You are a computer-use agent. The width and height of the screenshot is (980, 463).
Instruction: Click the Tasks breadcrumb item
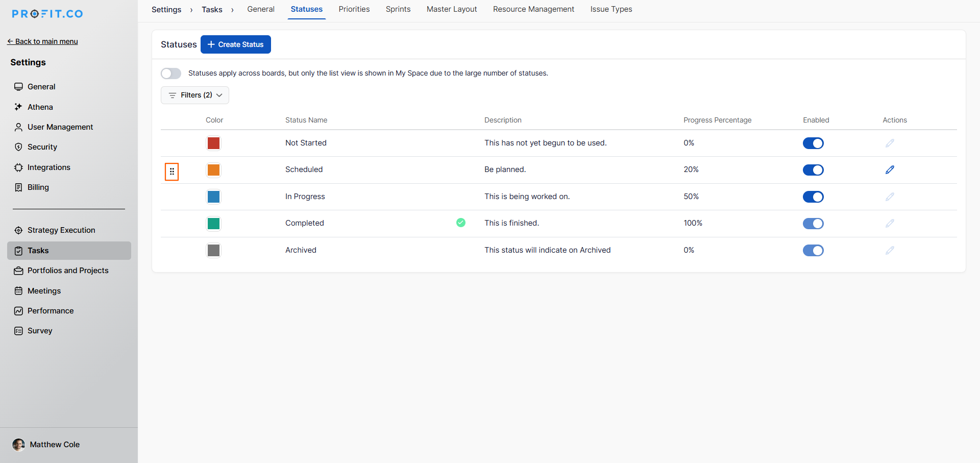pyautogui.click(x=212, y=10)
